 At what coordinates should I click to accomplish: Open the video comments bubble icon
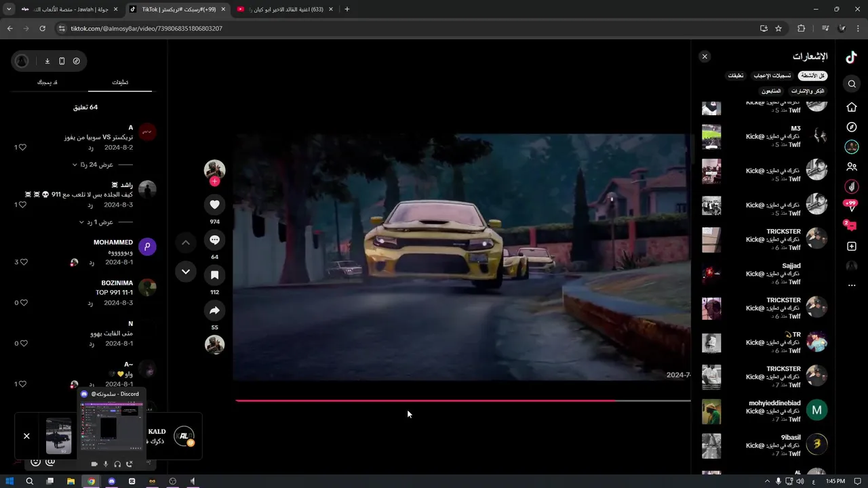pyautogui.click(x=214, y=240)
